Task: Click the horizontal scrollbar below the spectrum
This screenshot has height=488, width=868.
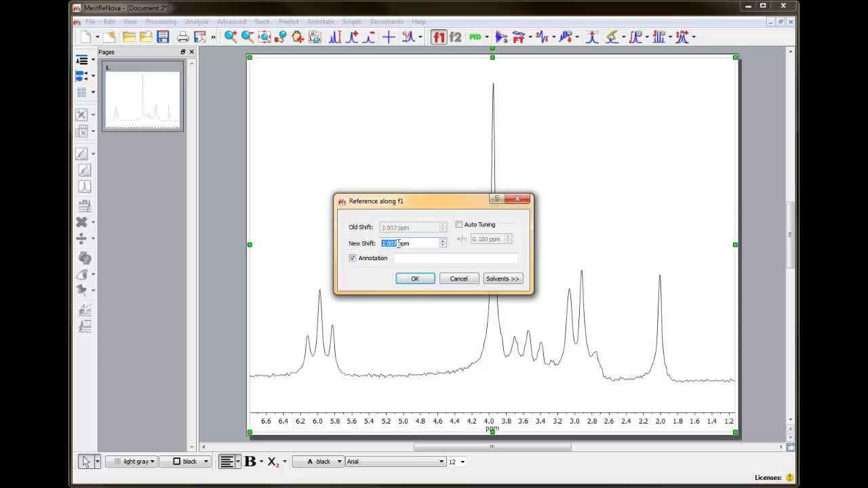Action: 492,447
